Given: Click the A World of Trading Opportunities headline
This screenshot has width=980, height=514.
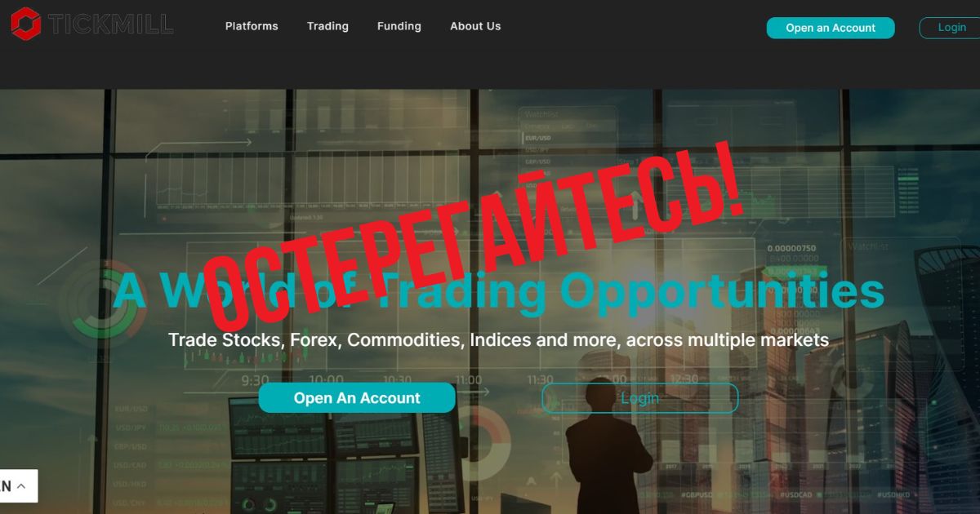Looking at the screenshot, I should click(498, 292).
